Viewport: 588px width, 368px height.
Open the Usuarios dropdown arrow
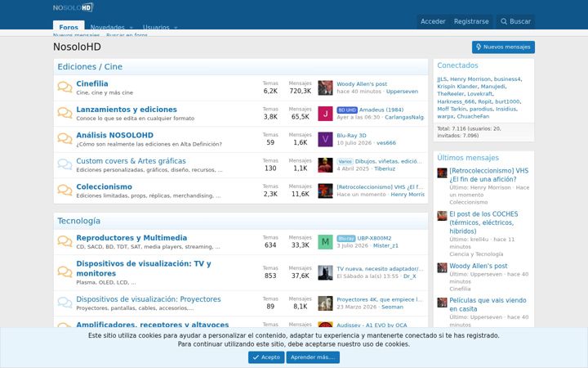(x=176, y=28)
